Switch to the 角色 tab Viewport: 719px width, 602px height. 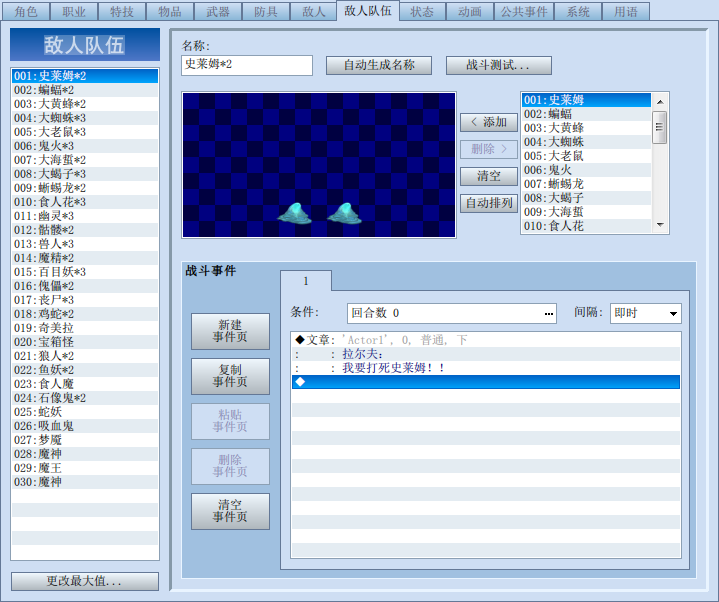[x=26, y=11]
